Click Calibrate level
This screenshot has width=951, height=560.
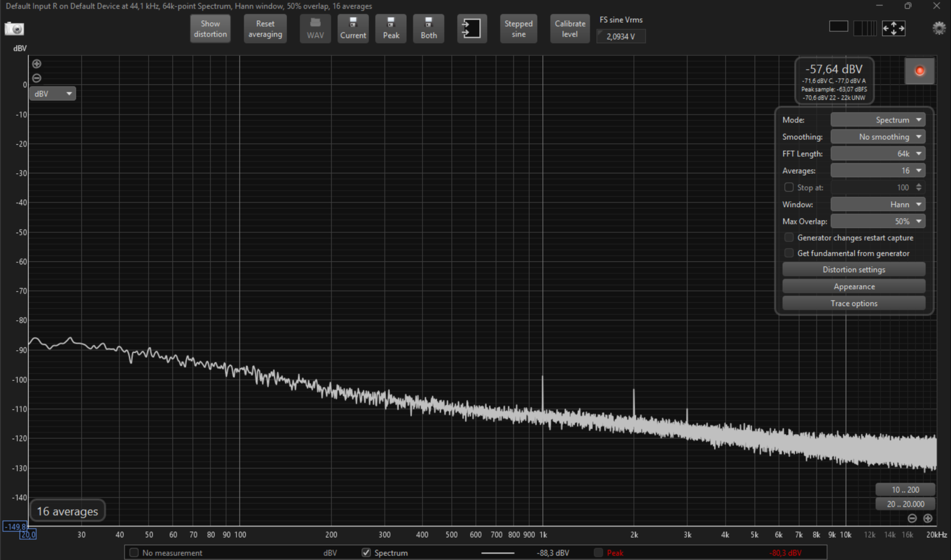tap(570, 29)
